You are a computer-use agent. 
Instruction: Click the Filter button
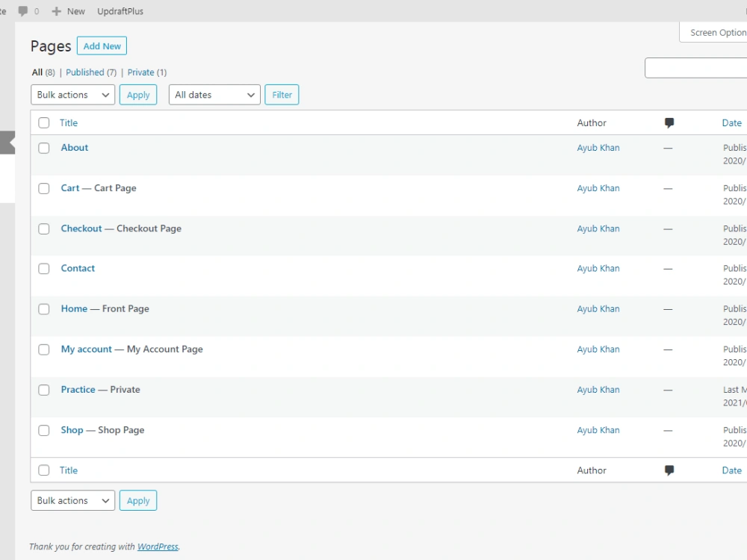282,95
